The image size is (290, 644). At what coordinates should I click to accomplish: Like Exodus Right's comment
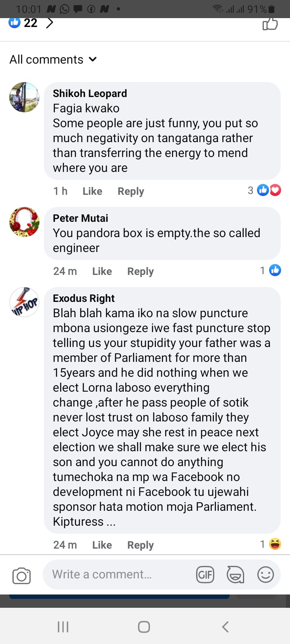click(102, 545)
